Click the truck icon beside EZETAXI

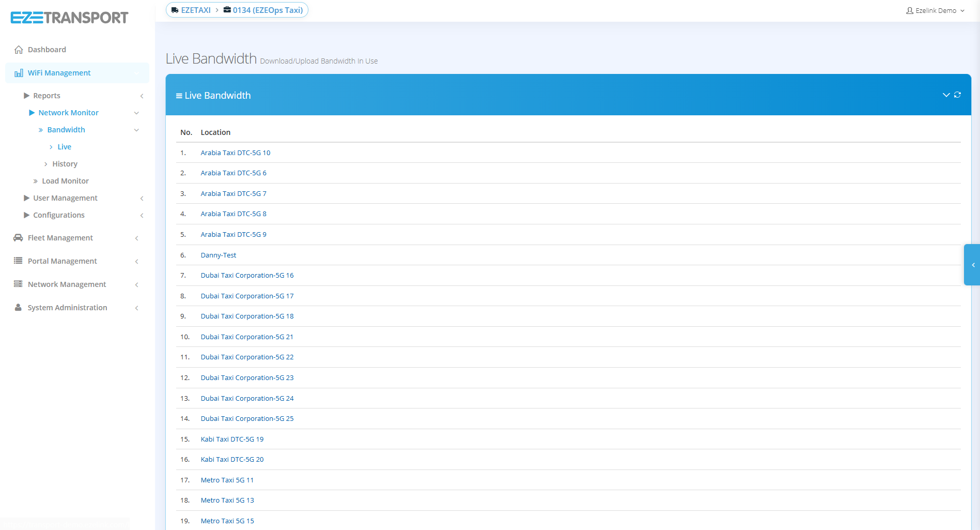pyautogui.click(x=175, y=10)
